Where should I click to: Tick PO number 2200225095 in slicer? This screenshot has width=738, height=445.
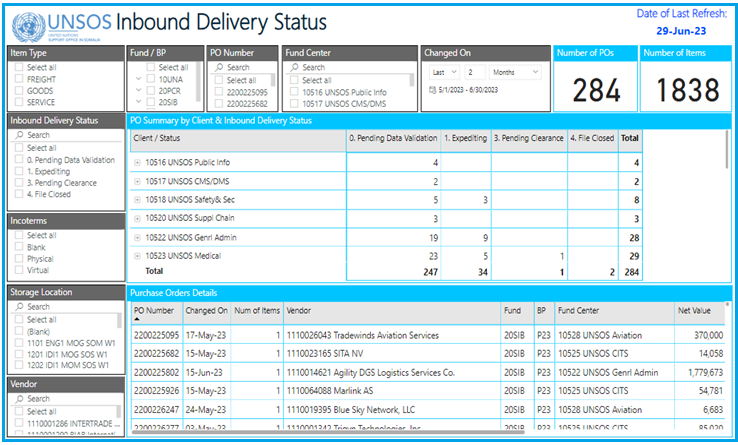pos(219,92)
